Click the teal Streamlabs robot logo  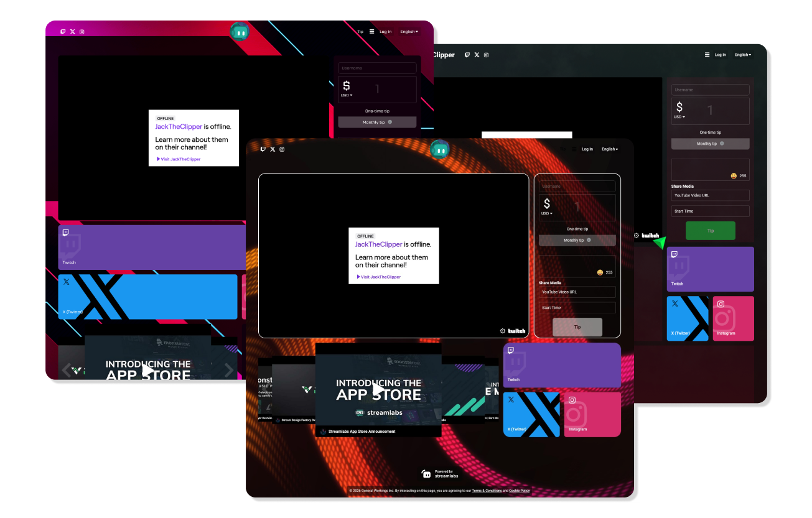tap(440, 149)
